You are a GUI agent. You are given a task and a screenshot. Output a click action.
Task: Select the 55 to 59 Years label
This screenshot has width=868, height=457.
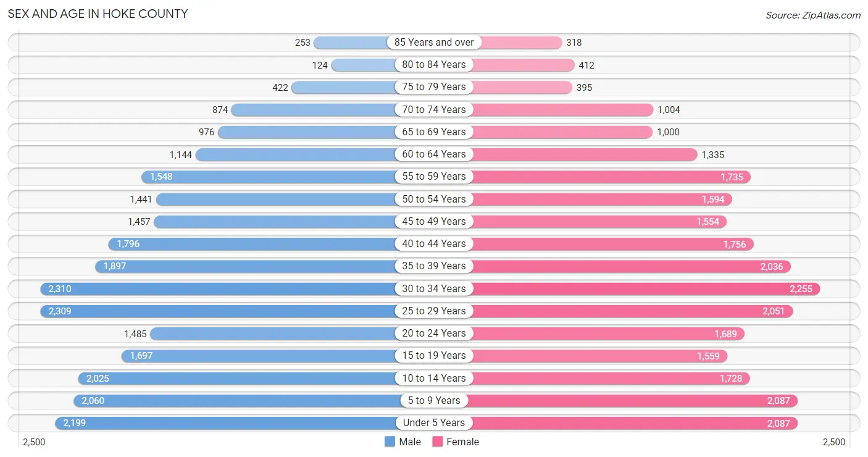tap(434, 177)
